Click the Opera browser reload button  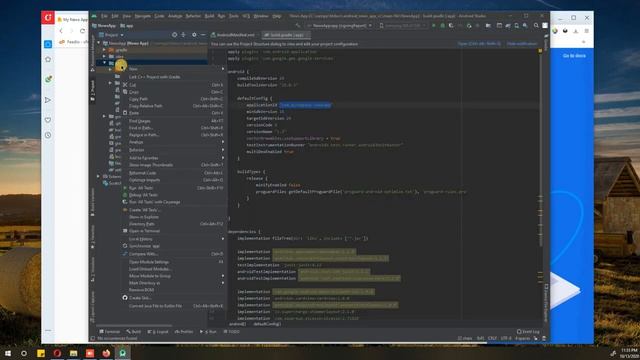pyautogui.click(x=82, y=31)
